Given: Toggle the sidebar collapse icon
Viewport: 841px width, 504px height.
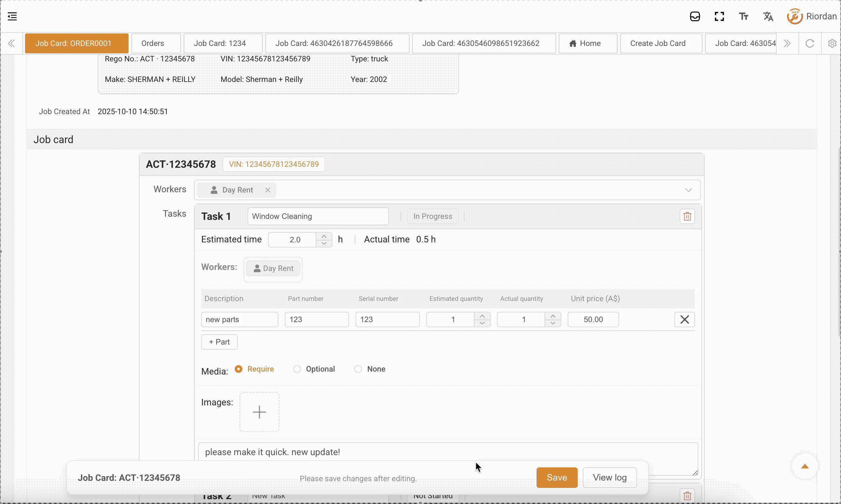Looking at the screenshot, I should pyautogui.click(x=12, y=16).
